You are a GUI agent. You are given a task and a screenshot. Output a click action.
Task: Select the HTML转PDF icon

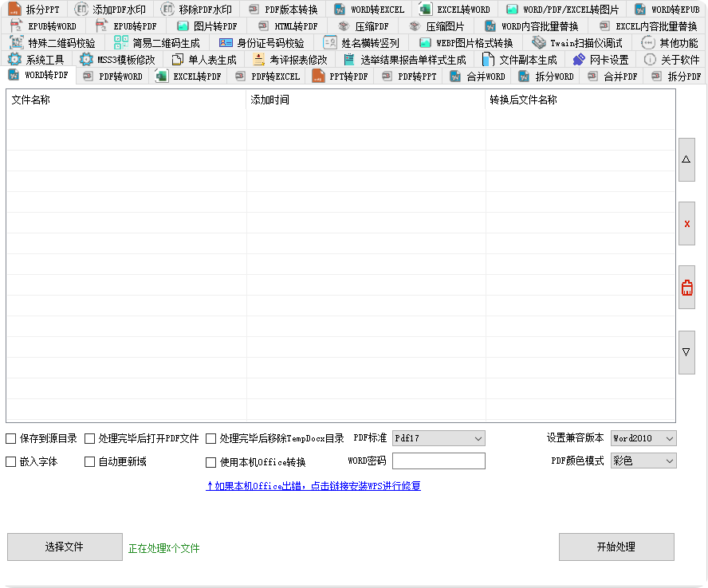pyautogui.click(x=263, y=26)
